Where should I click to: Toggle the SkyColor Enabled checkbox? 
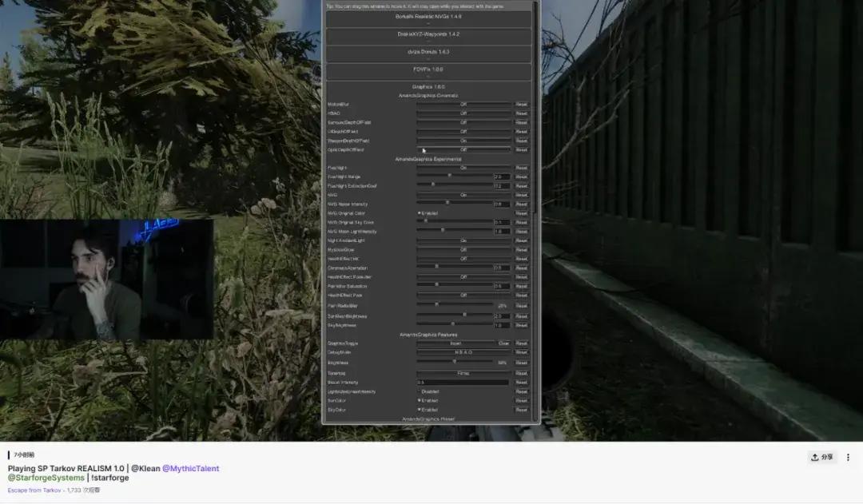pos(420,410)
